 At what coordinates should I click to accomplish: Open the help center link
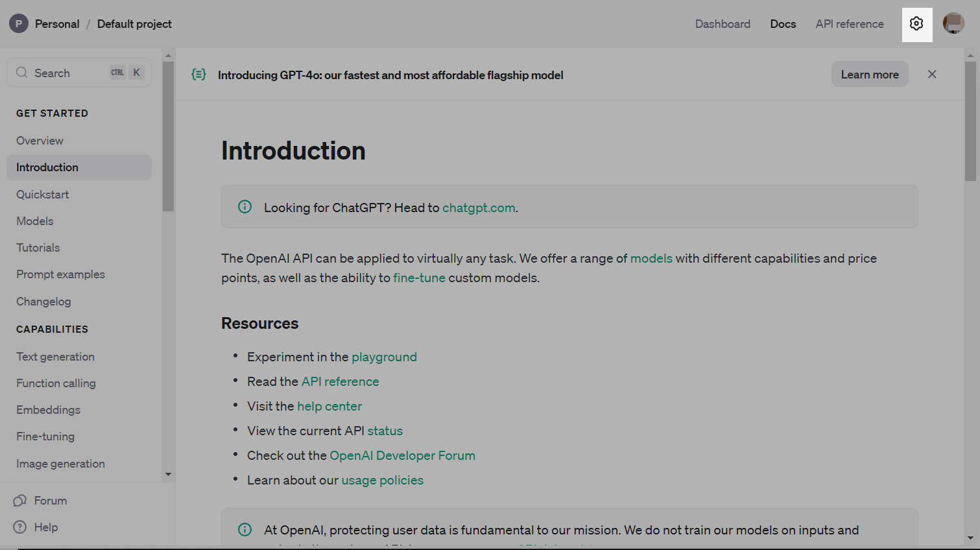pos(329,406)
